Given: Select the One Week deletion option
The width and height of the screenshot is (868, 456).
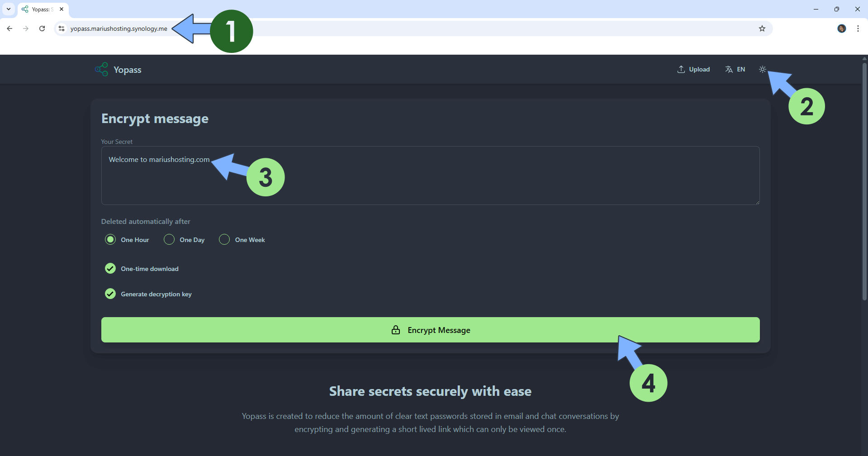Looking at the screenshot, I should coord(224,239).
